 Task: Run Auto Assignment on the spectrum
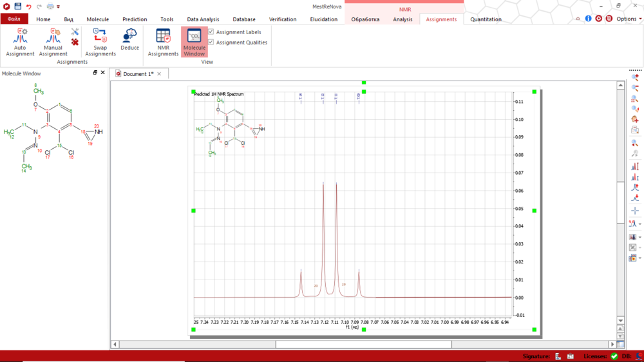click(20, 43)
